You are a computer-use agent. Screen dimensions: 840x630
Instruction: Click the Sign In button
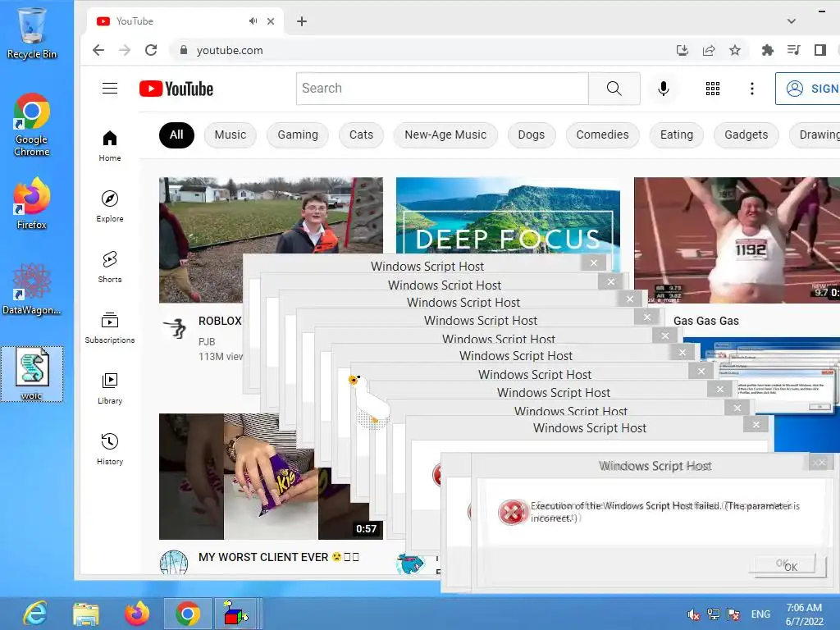tap(808, 89)
